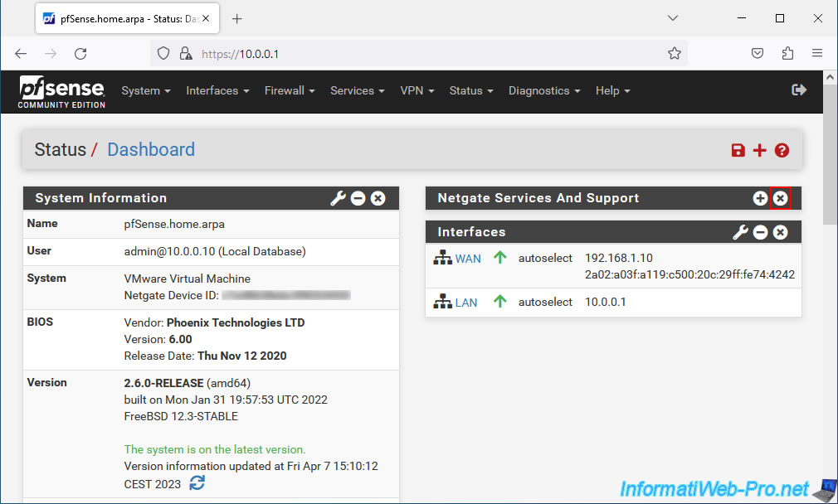
Task: Click the pfSense.home.arpa name value
Action: (174, 225)
